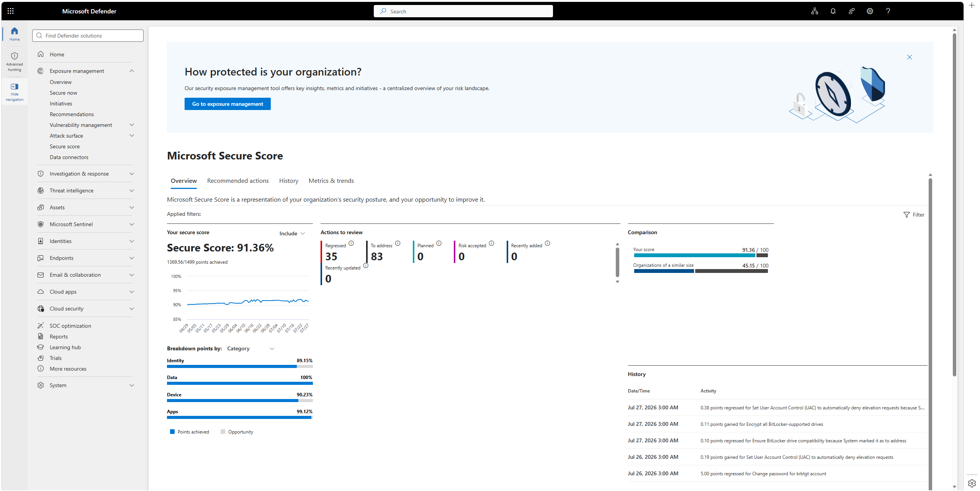Show info for To address metric
This screenshot has width=980, height=491.
pyautogui.click(x=398, y=243)
